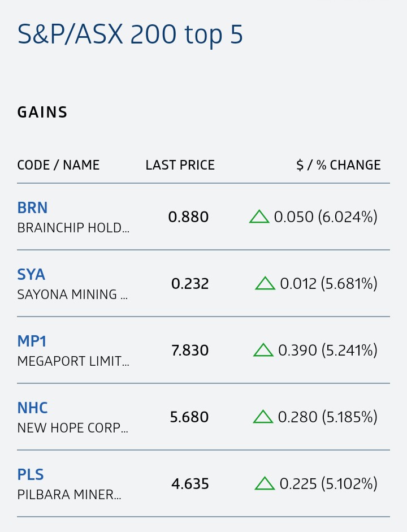Click the green up triangle for BRN
Screen dimensions: 407x532
[259, 217]
